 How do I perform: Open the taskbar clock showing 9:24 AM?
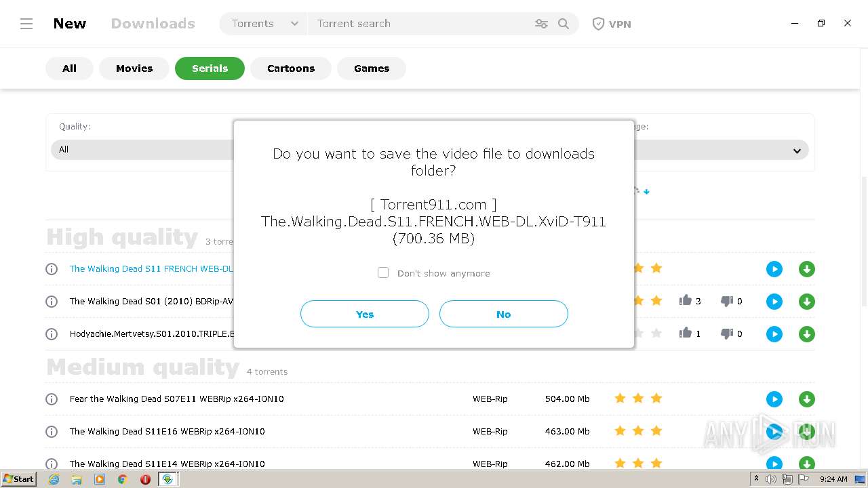[833, 479]
